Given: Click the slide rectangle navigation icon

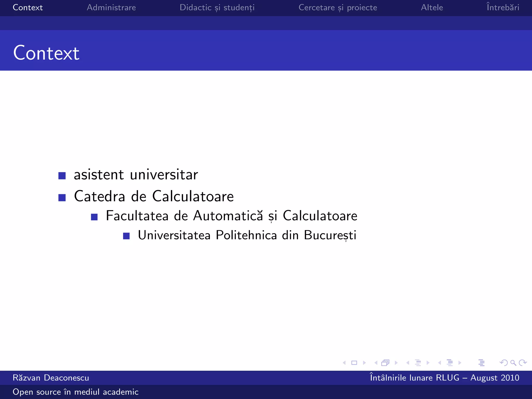Looking at the screenshot, I should click(x=354, y=363).
